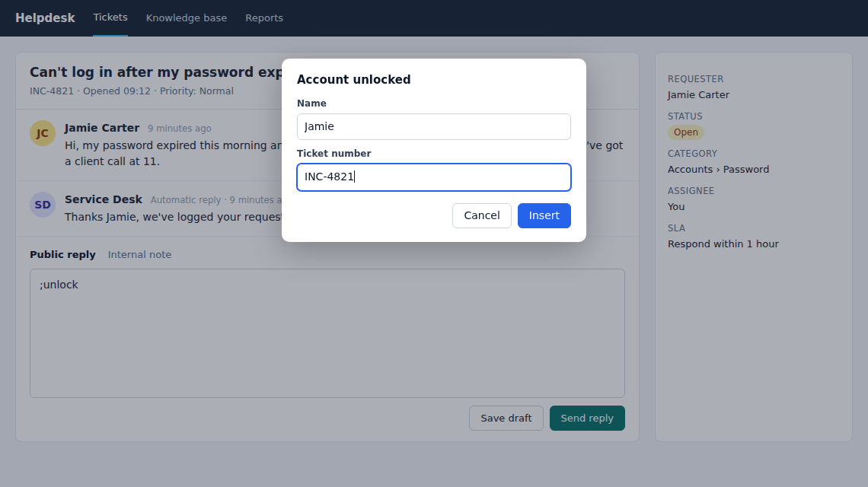
Task: Open the Knowledge base tab
Action: coord(187,18)
